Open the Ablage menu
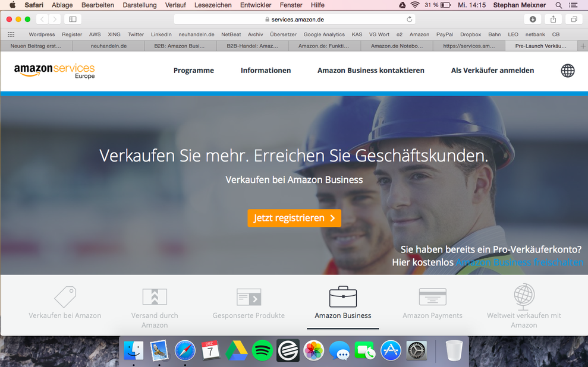 coord(62,5)
